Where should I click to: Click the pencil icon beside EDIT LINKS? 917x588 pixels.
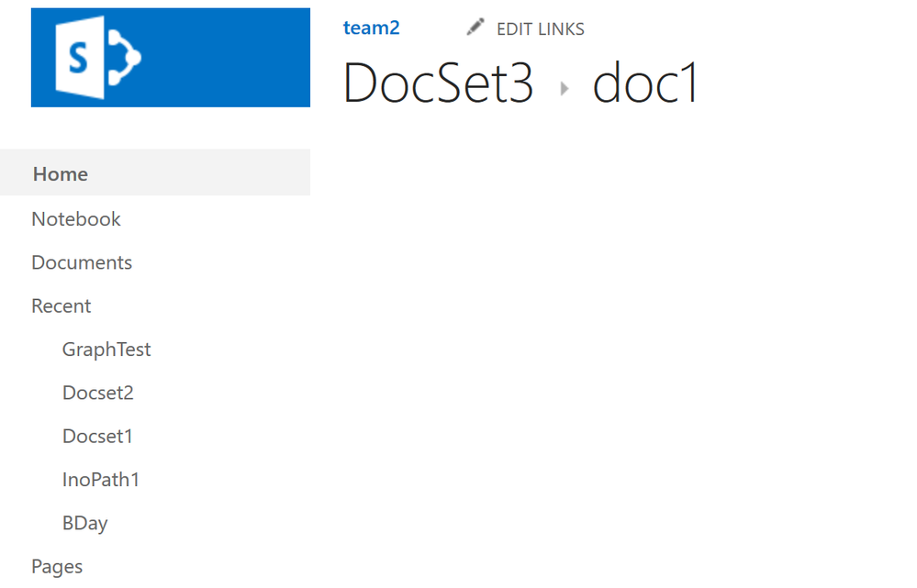click(x=475, y=27)
